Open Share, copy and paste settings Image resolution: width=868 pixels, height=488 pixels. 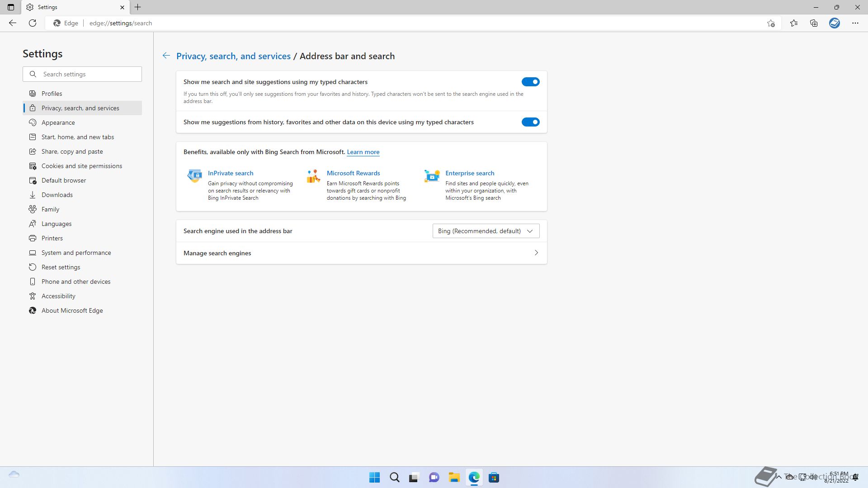[82, 151]
